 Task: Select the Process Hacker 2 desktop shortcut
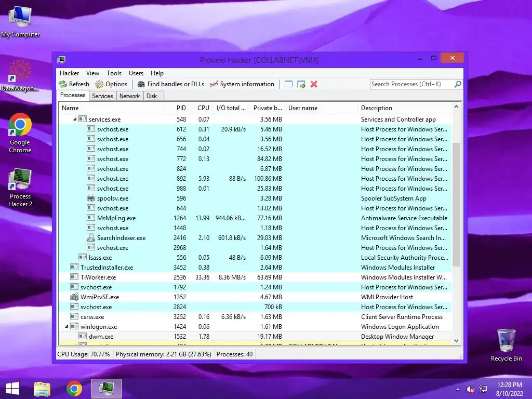tap(20, 187)
